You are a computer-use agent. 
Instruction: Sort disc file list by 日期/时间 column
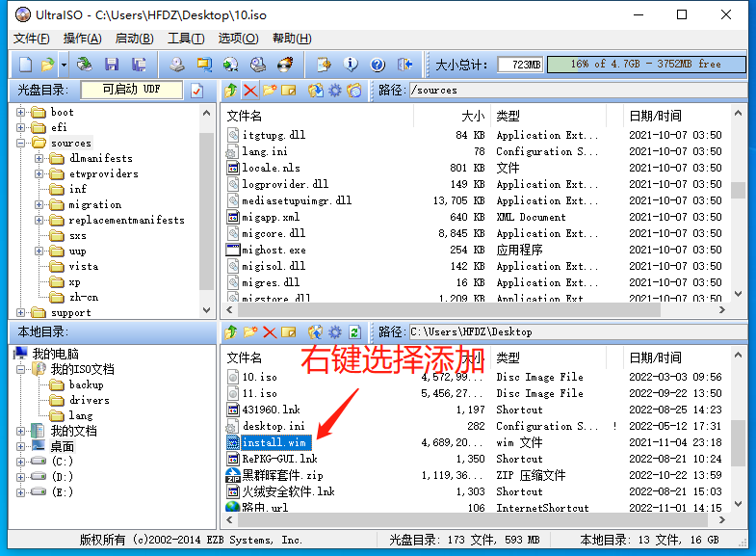click(655, 116)
